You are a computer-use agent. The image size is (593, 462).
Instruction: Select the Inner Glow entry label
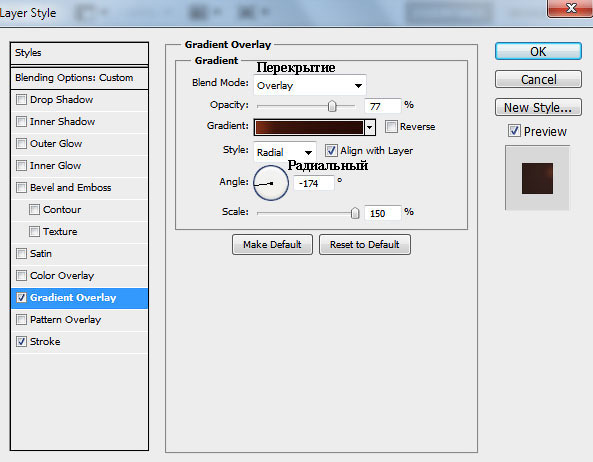[56, 166]
